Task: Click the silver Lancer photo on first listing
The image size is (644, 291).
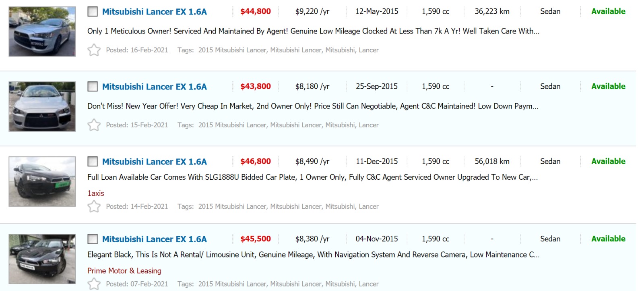Action: point(42,31)
